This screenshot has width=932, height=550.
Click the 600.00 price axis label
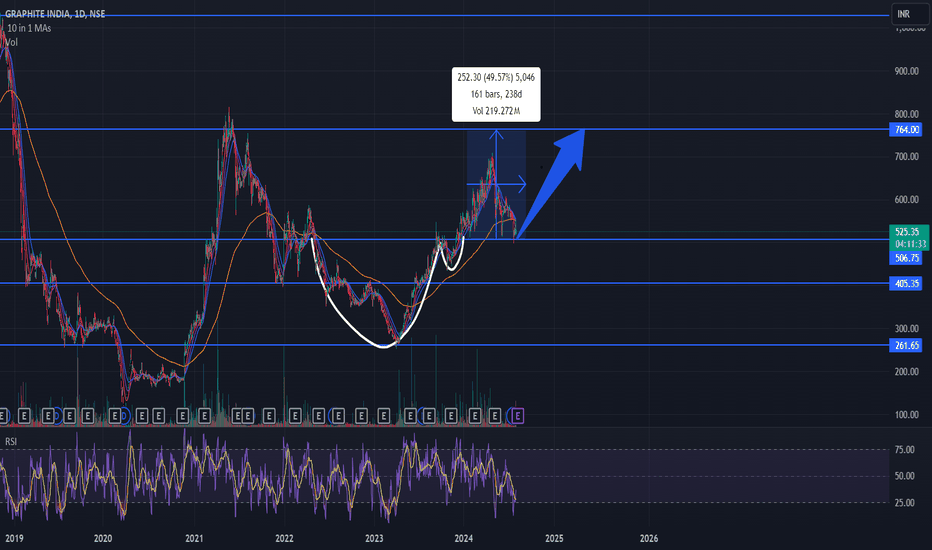tap(906, 200)
